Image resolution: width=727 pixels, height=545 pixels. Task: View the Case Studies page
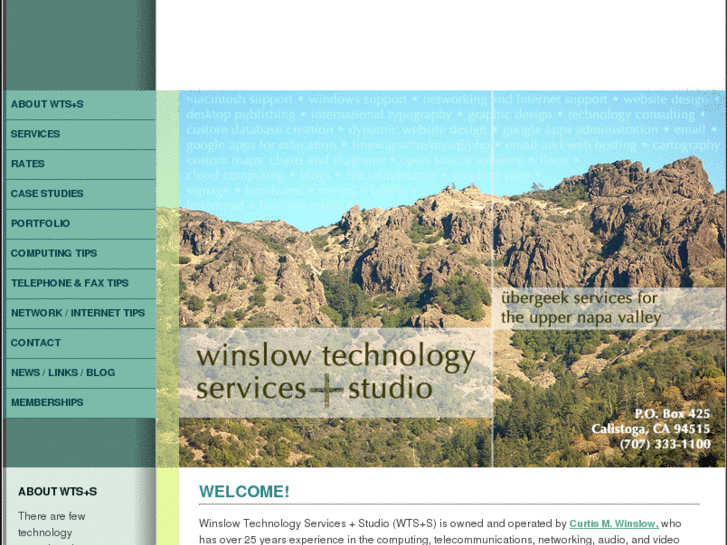(81, 194)
